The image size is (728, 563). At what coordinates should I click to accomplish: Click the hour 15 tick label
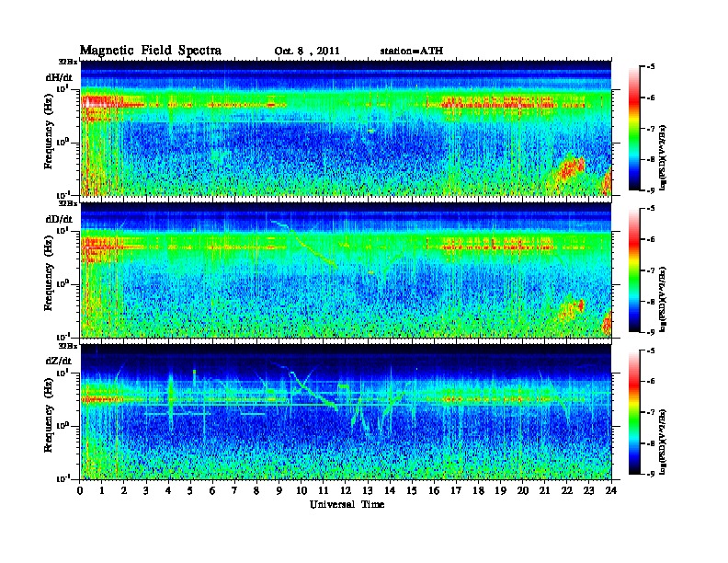pyautogui.click(x=412, y=490)
